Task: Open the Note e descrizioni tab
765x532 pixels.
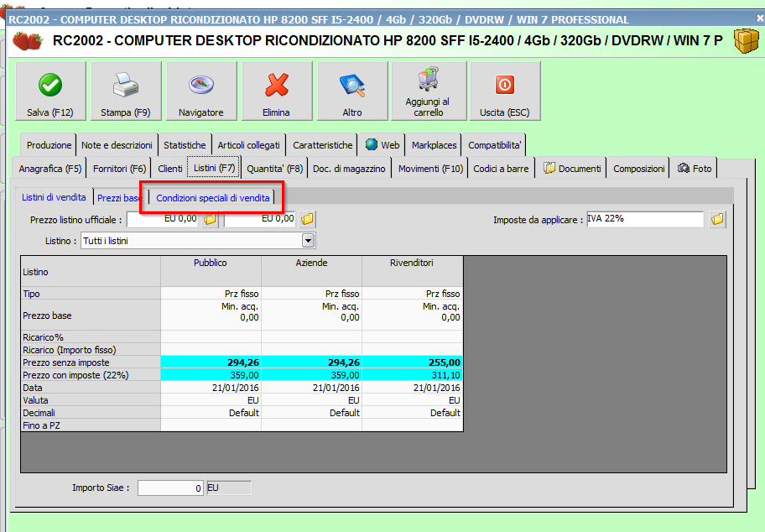Action: [x=117, y=145]
